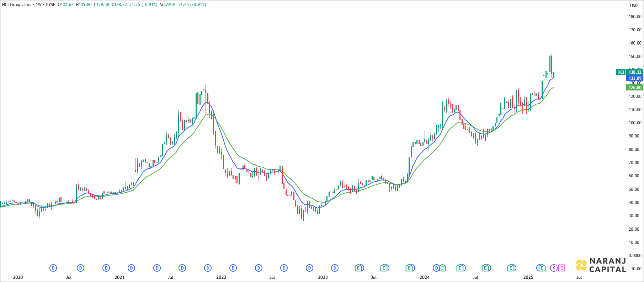Open the August 2021 dividend marker
The width and height of the screenshot is (644, 282).
coord(182,268)
